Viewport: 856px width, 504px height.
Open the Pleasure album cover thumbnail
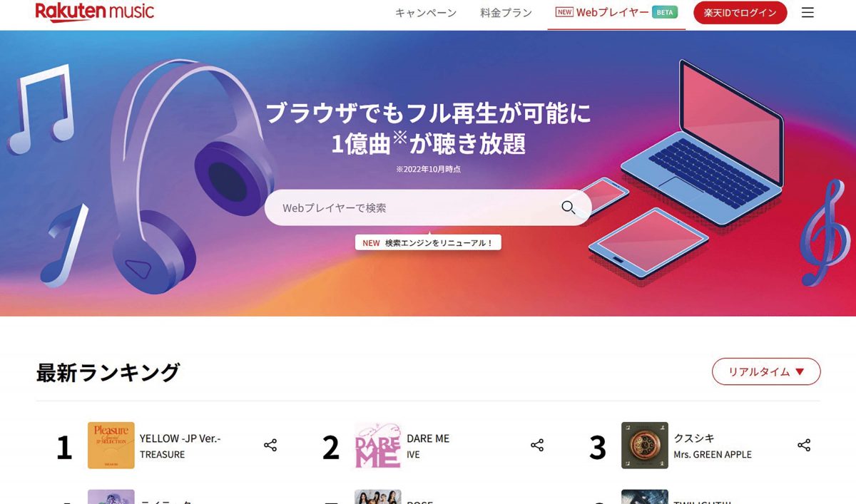click(x=111, y=446)
